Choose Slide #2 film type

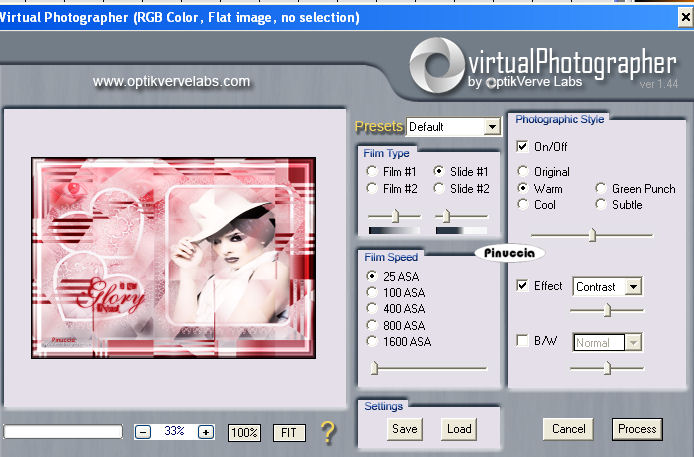coord(439,188)
